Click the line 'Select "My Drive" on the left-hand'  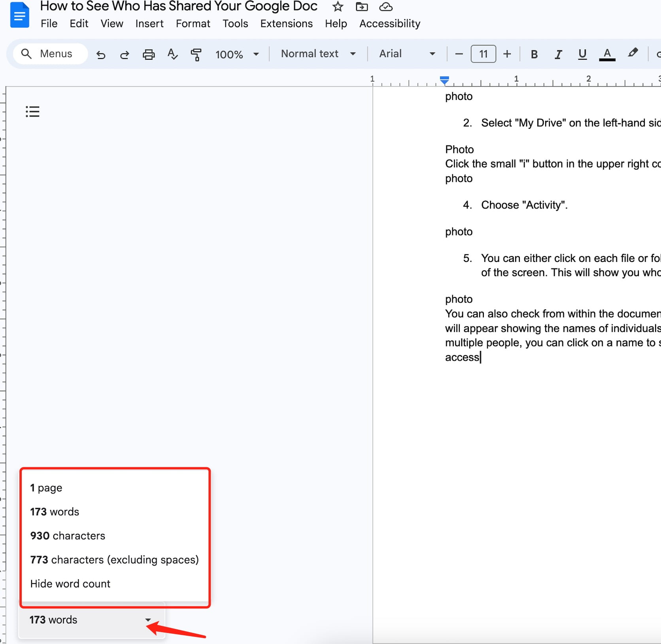(571, 123)
